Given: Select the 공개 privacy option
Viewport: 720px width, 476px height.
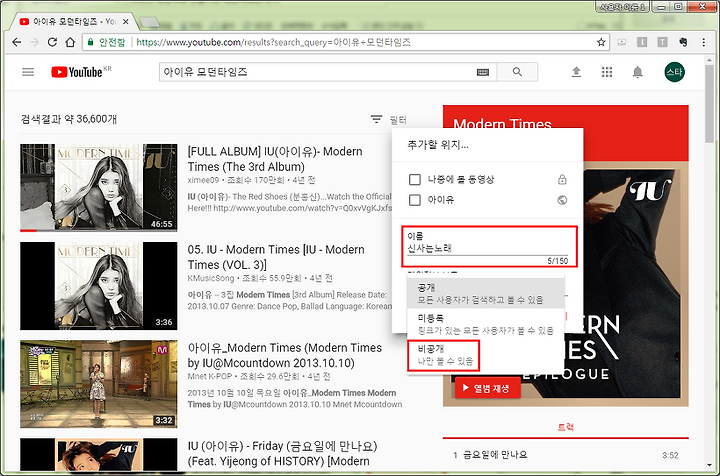Looking at the screenshot, I should 486,293.
